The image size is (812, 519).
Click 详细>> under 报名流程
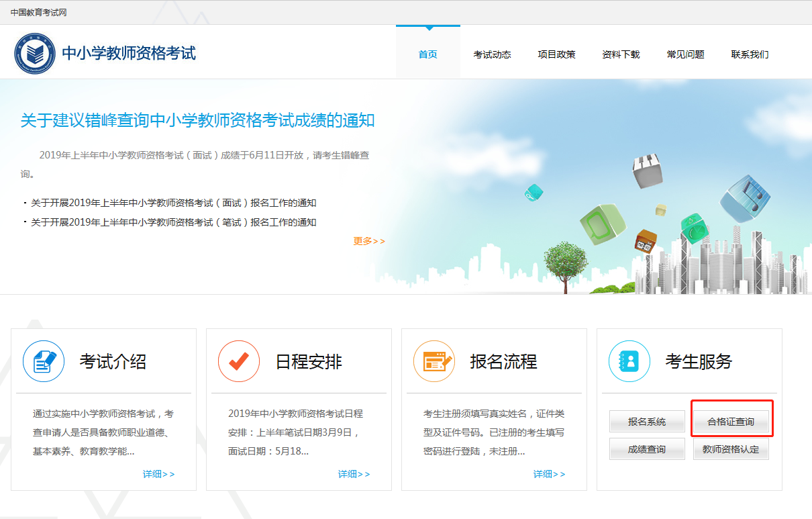[x=549, y=474]
